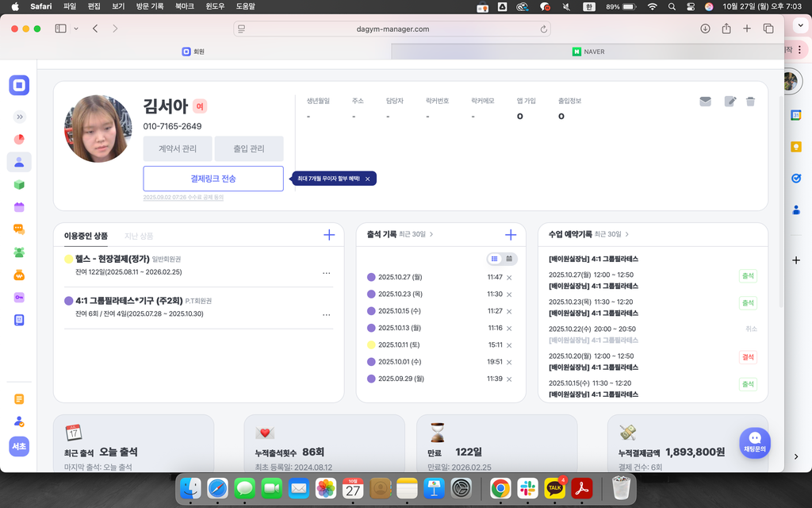Open the orange chat bubbles sidebar icon
The width and height of the screenshot is (812, 508).
coord(19,229)
